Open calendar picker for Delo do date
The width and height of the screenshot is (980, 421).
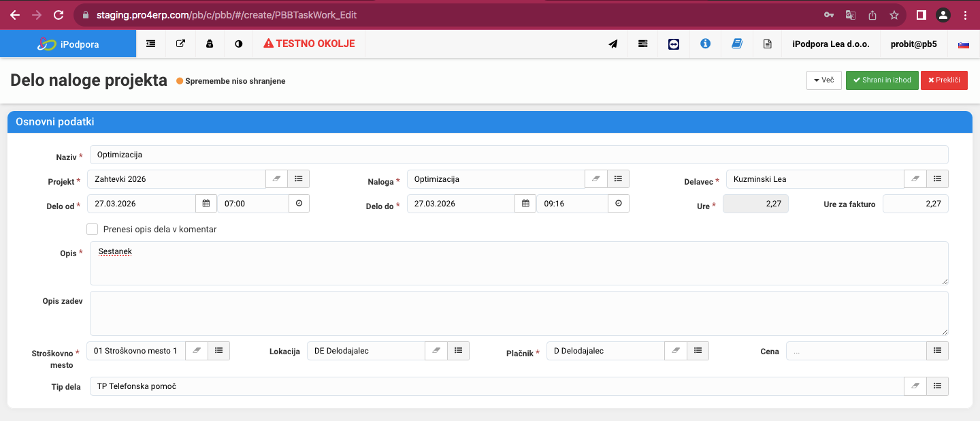(x=525, y=204)
